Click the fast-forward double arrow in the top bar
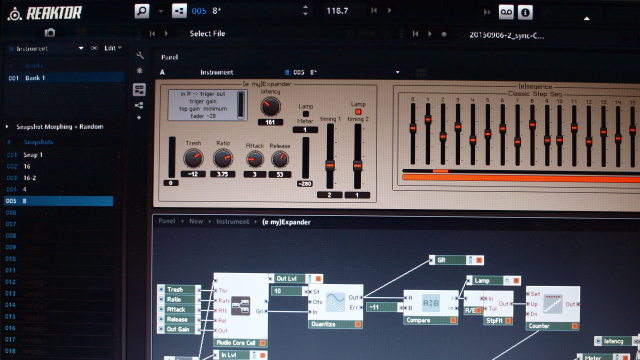Screen dimensions: 640x360 click(x=487, y=12)
